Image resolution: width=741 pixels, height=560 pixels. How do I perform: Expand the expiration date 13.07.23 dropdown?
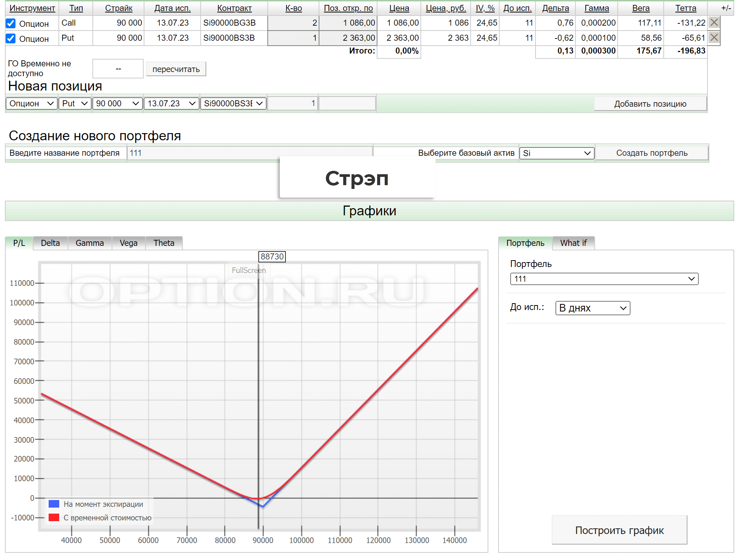(171, 104)
